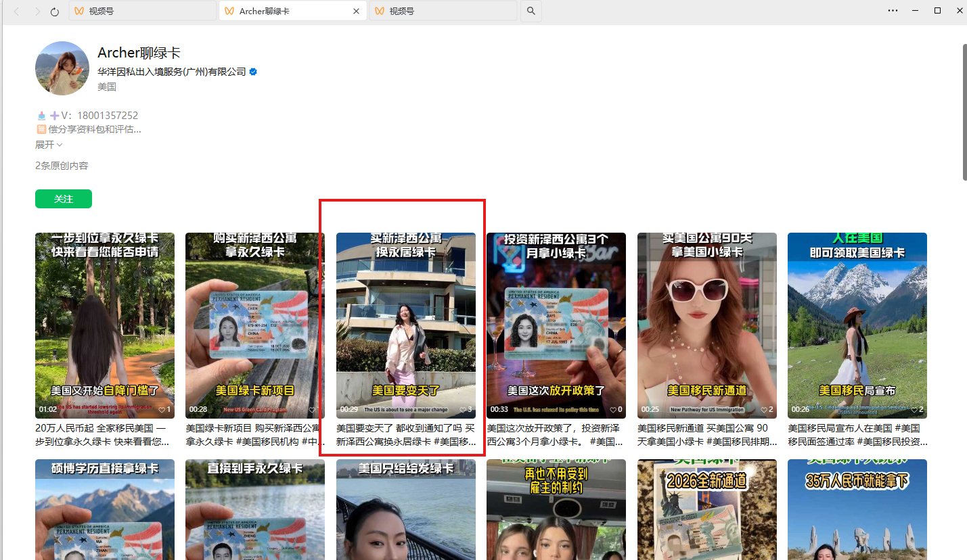Click the Archer聊绿卡 profile avatar

click(x=62, y=68)
